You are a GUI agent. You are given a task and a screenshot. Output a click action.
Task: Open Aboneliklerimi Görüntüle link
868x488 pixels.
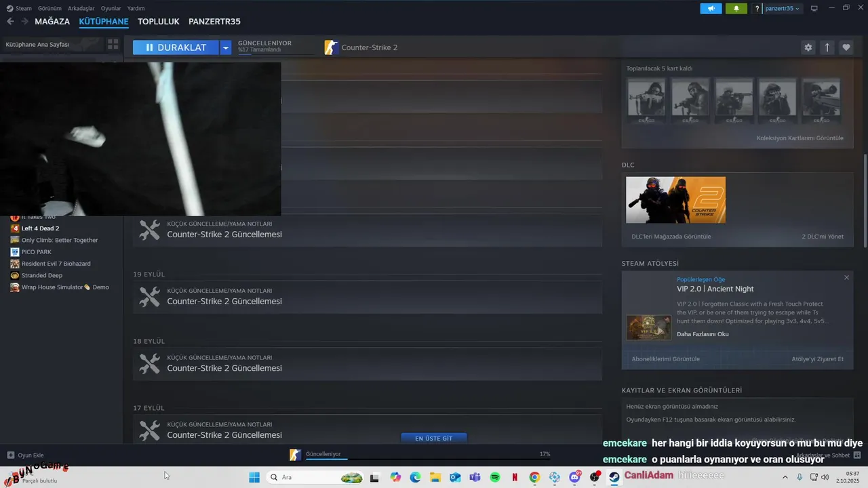coord(665,359)
